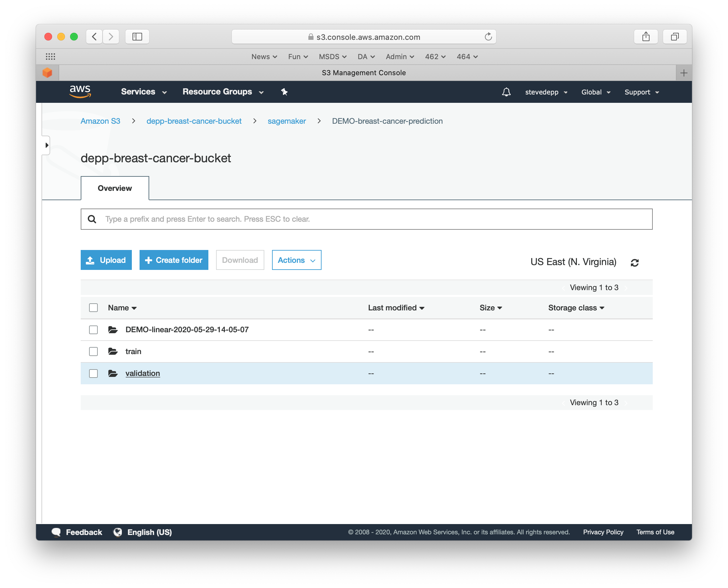This screenshot has height=588, width=728.
Task: Click the pin shortcuts icon in the AWS navbar
Action: (x=284, y=92)
